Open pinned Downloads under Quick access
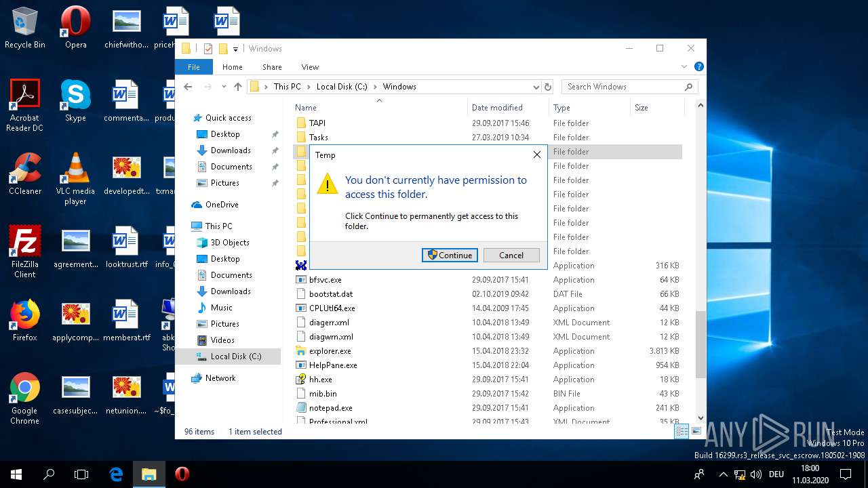This screenshot has width=868, height=488. (231, 150)
